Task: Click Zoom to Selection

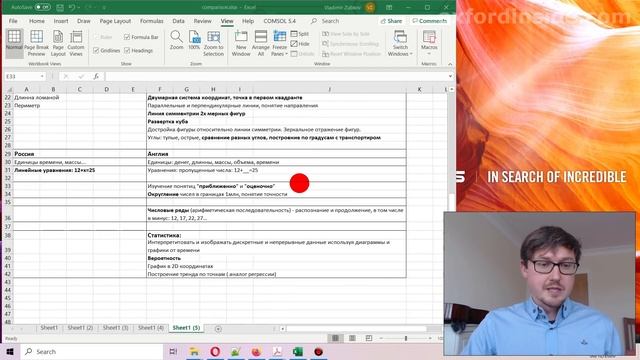Action: tap(213, 43)
